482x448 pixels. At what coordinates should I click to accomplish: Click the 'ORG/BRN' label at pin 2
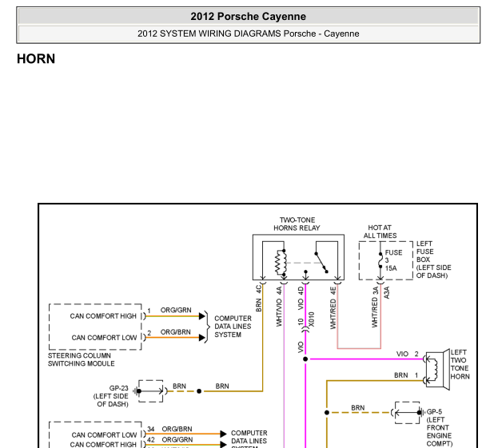[176, 332]
